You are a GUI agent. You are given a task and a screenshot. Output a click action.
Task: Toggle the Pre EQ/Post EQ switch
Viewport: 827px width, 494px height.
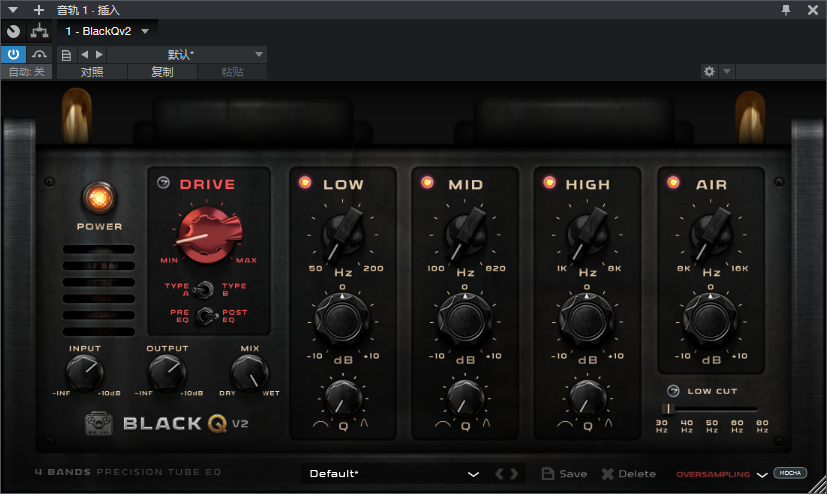click(205, 317)
